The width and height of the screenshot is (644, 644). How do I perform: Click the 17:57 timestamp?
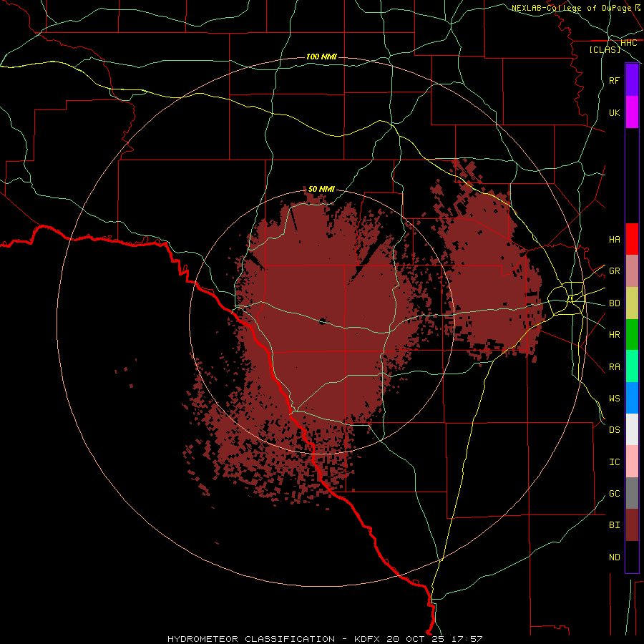(466, 639)
